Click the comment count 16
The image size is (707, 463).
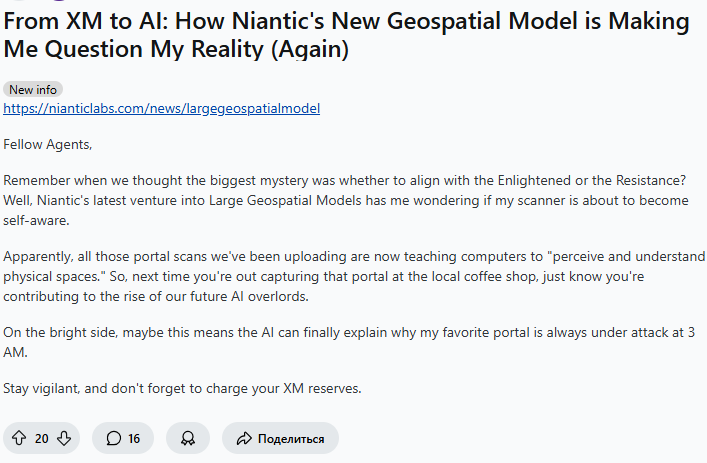tap(134, 438)
